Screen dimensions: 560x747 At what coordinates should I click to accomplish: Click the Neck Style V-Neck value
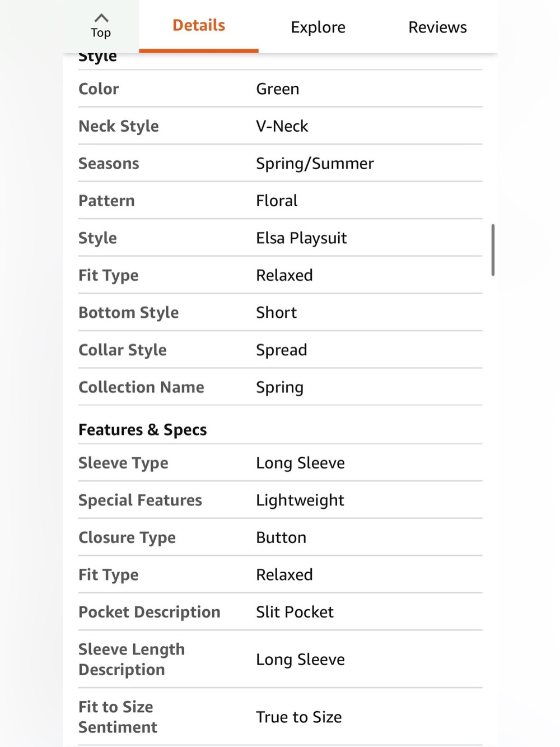[x=282, y=126]
